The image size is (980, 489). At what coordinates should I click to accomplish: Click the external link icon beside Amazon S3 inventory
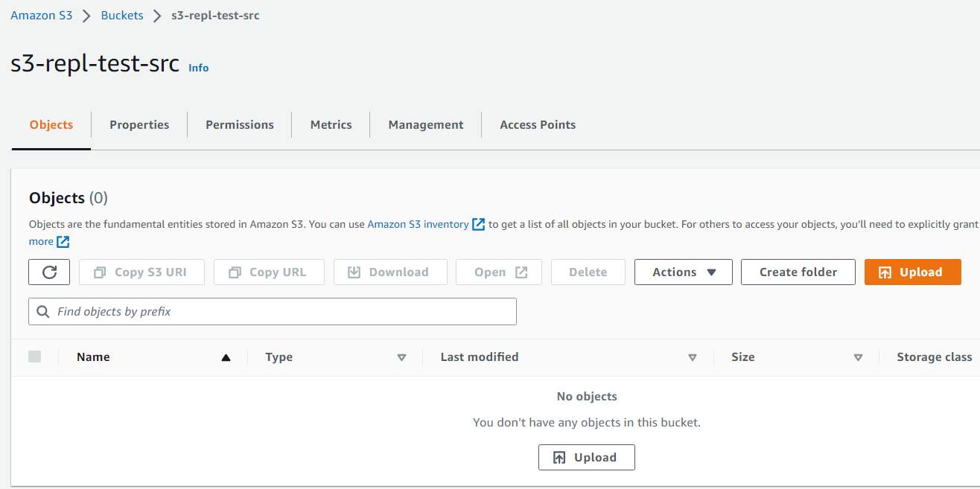click(x=479, y=224)
